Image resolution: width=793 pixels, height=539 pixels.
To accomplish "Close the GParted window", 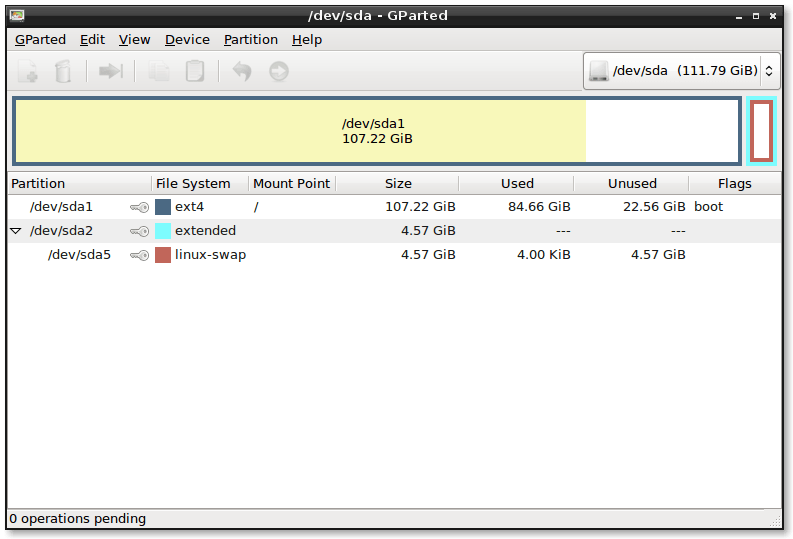I will (773, 16).
